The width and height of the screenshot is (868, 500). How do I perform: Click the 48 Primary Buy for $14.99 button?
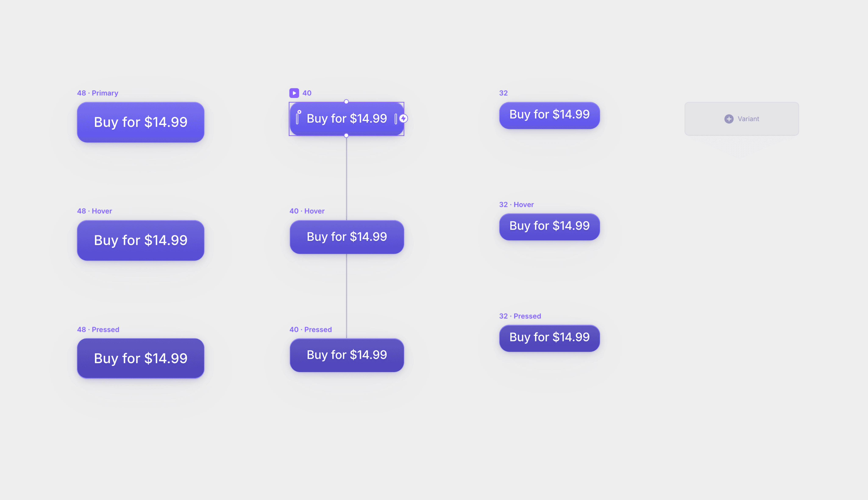coord(140,122)
